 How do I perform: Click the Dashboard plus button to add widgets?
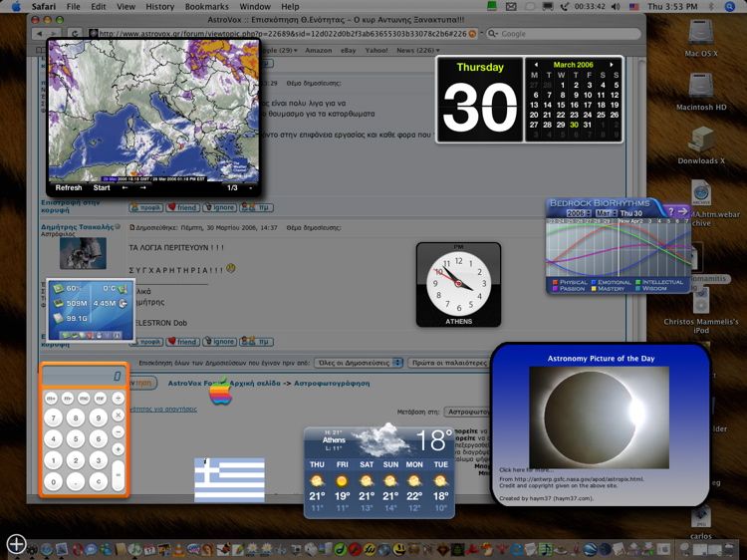click(x=16, y=543)
